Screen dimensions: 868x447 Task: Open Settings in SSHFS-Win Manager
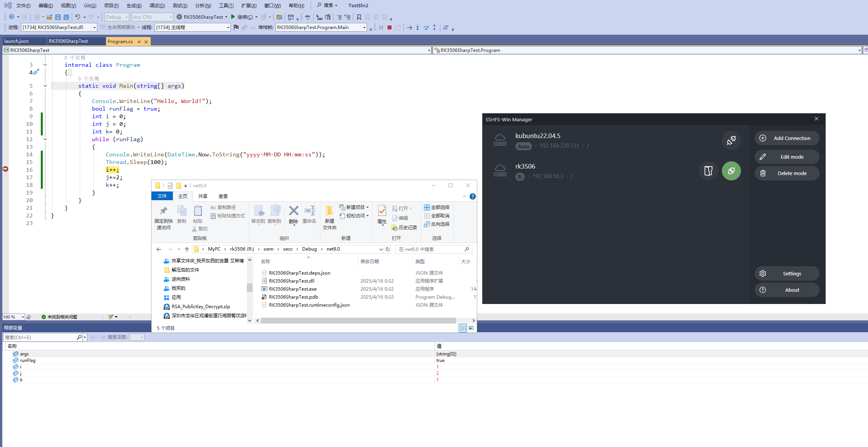coord(787,273)
